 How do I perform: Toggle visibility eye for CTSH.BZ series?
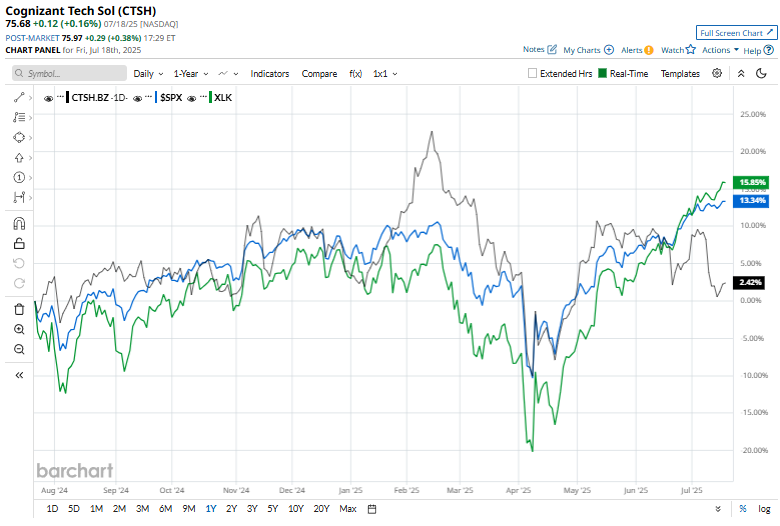point(48,98)
